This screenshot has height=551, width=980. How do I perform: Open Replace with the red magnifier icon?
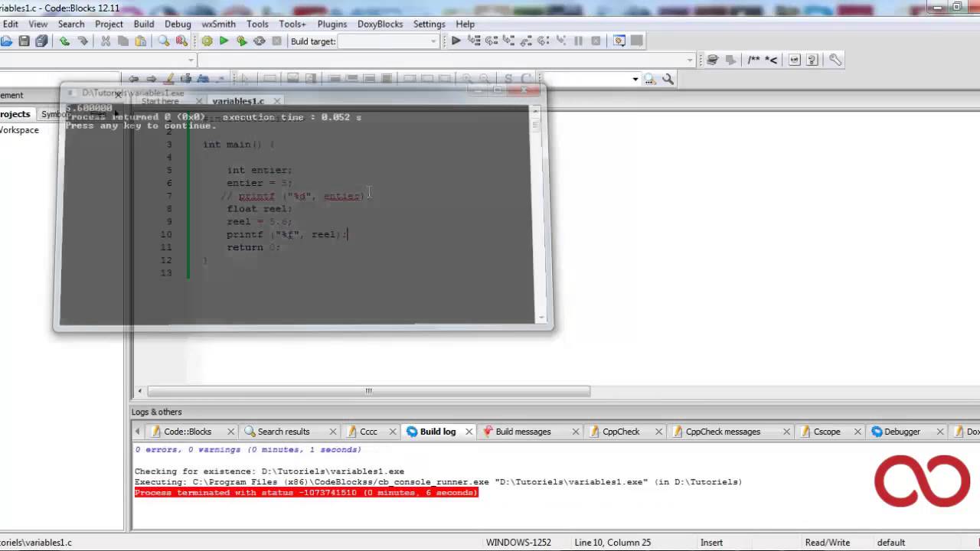(181, 41)
